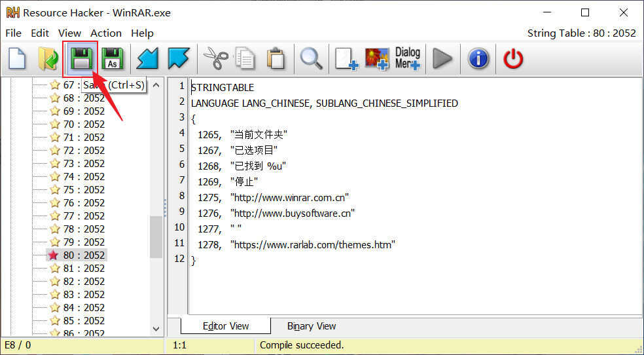Select tree item 82 : 2052
The height and width of the screenshot is (355, 644).
click(x=84, y=282)
